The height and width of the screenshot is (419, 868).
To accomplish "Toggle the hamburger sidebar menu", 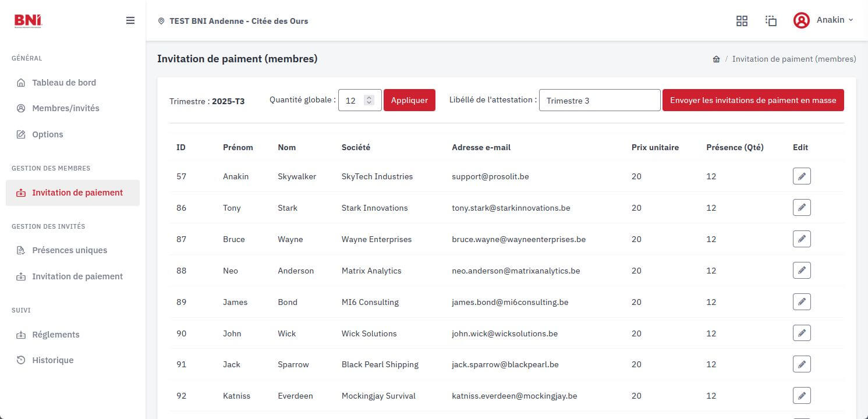I will tap(130, 20).
